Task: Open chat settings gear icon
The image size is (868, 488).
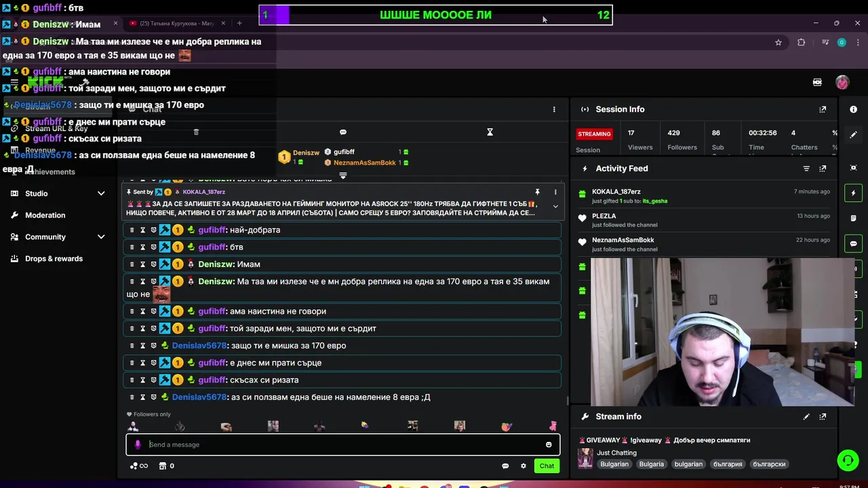Action: (x=523, y=466)
